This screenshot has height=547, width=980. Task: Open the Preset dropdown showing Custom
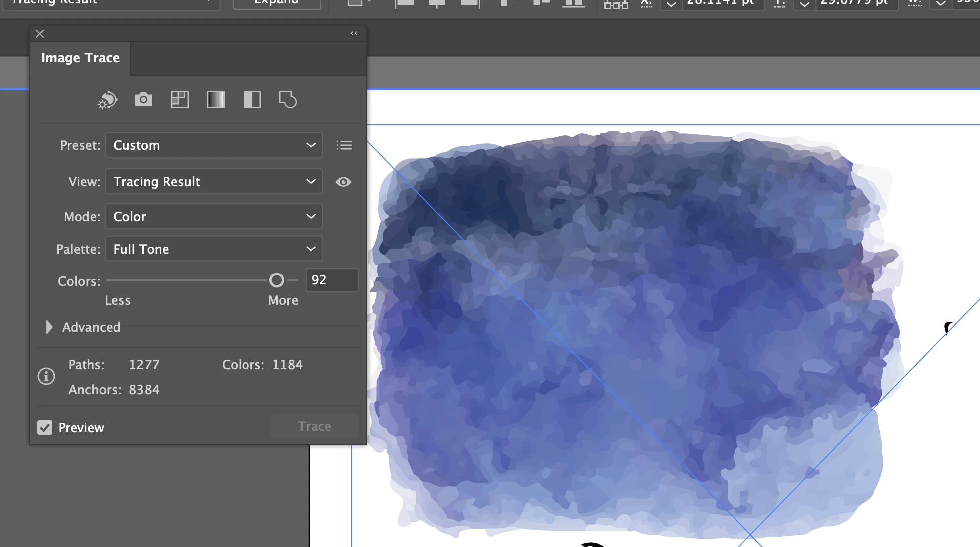click(x=214, y=145)
